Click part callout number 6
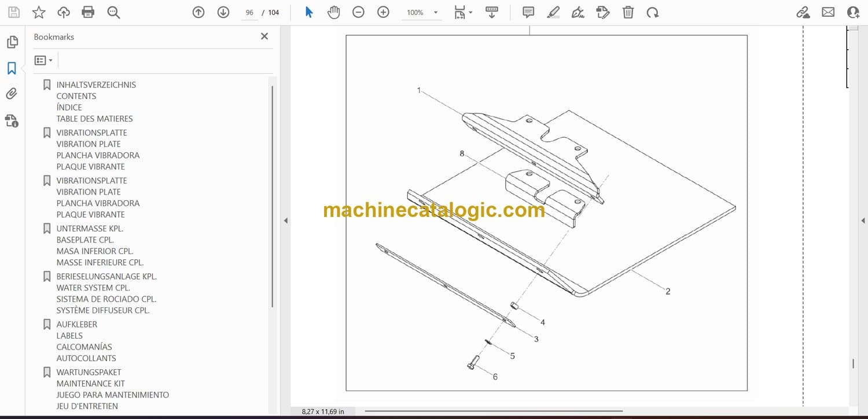 495,377
